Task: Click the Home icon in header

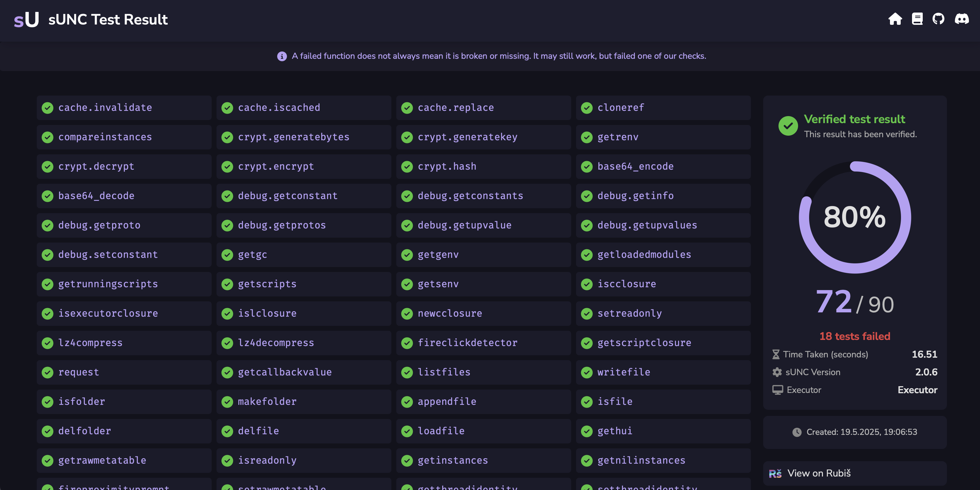Action: (x=895, y=19)
